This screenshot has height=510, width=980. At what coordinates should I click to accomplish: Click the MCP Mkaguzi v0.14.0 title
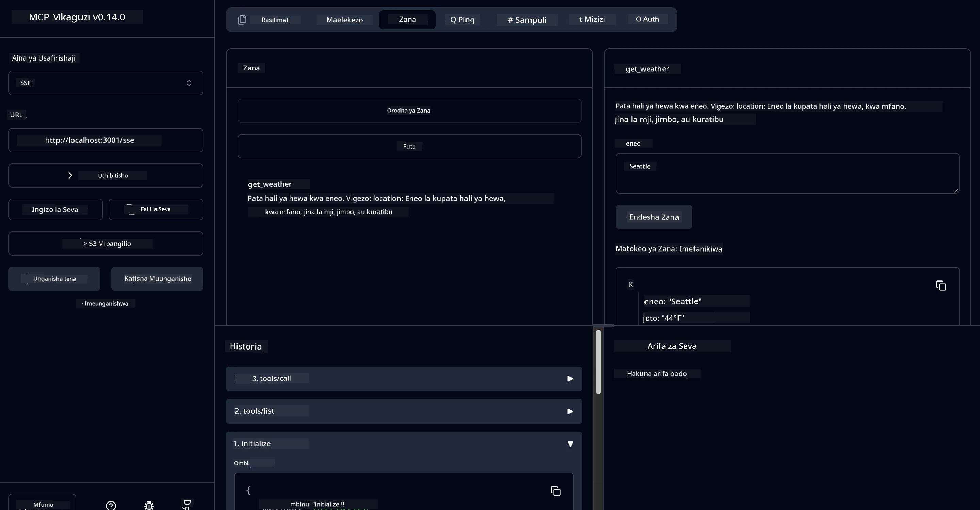[77, 17]
